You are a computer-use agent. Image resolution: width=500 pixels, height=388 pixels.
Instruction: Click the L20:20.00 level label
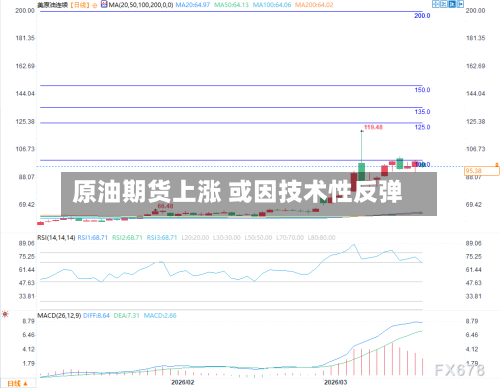click(x=195, y=238)
